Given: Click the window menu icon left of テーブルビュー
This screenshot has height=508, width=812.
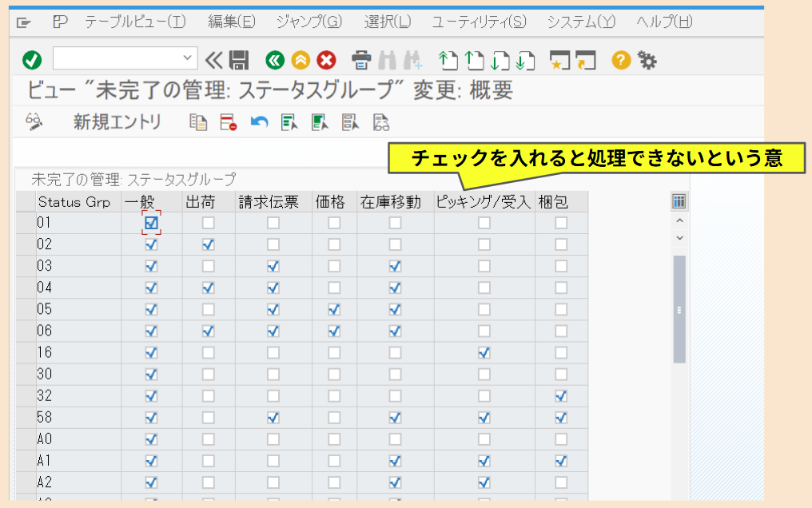Looking at the screenshot, I should [x=60, y=22].
